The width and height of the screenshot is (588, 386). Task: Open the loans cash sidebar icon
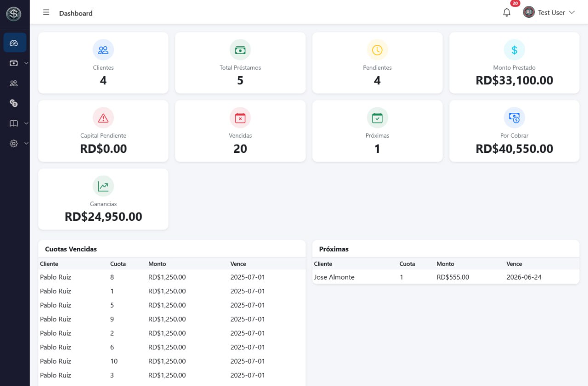14,63
